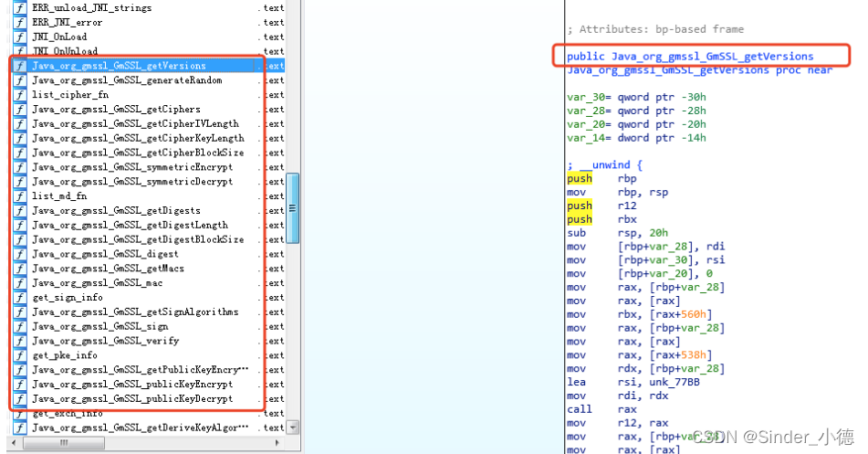Click function icon beside JNI_OnLoad

(x=20, y=37)
